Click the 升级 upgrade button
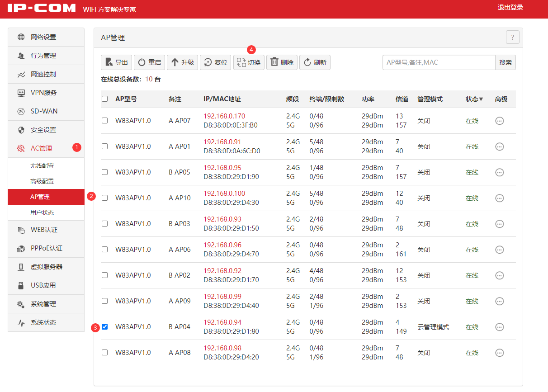The image size is (548, 392). click(182, 62)
